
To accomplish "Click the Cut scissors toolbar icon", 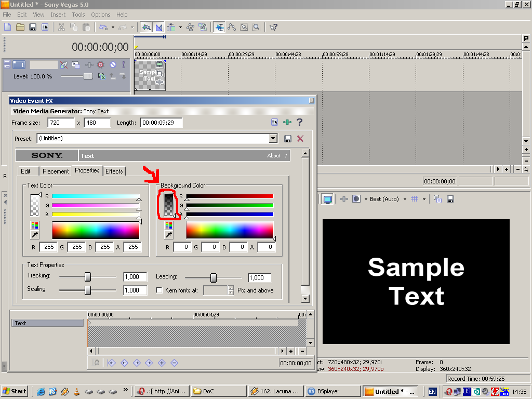I will coord(61,27).
